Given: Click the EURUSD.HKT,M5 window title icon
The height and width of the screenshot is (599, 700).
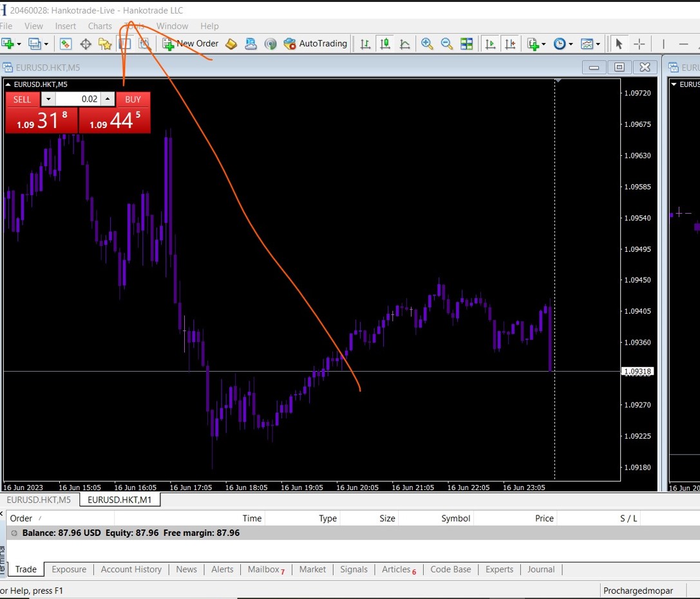Looking at the screenshot, I should point(7,68).
